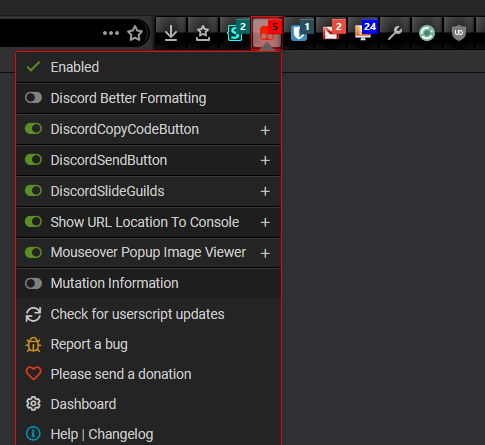Toggle the green Enabled checkmark
Screen dimensions: 485x445
coord(33,67)
